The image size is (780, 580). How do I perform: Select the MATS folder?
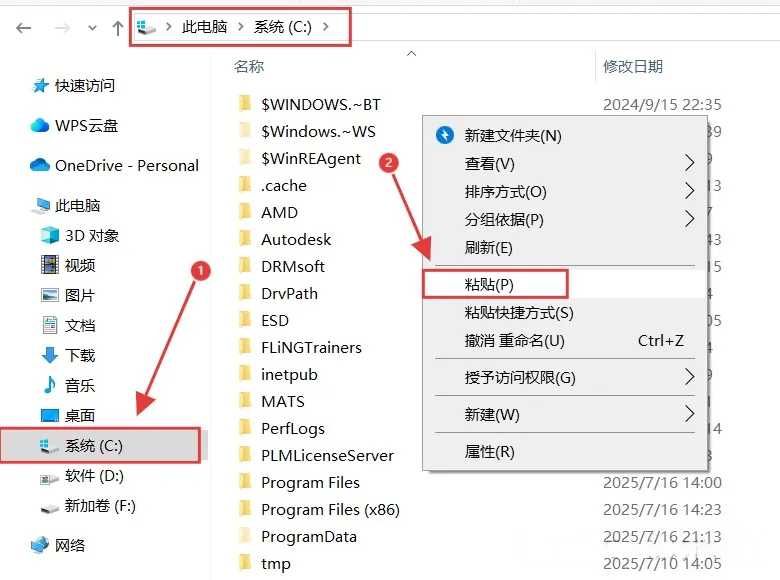tap(283, 401)
